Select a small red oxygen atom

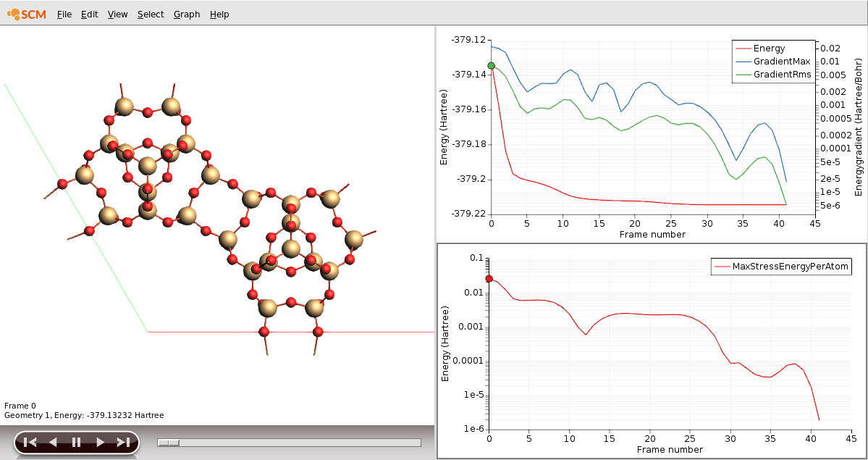coord(146,142)
